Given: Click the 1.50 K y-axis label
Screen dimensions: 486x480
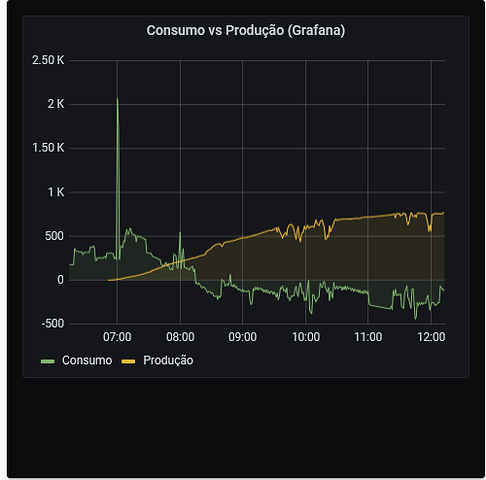Looking at the screenshot, I should click(48, 148).
